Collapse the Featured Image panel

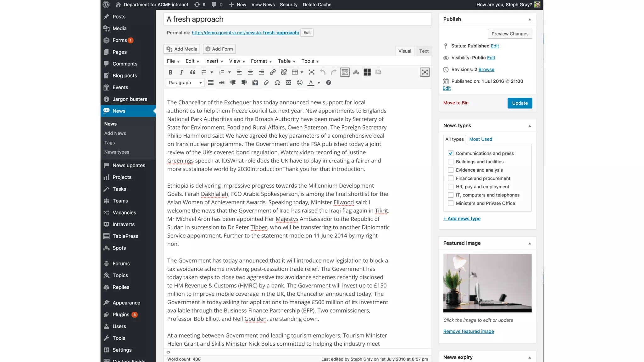(x=530, y=244)
